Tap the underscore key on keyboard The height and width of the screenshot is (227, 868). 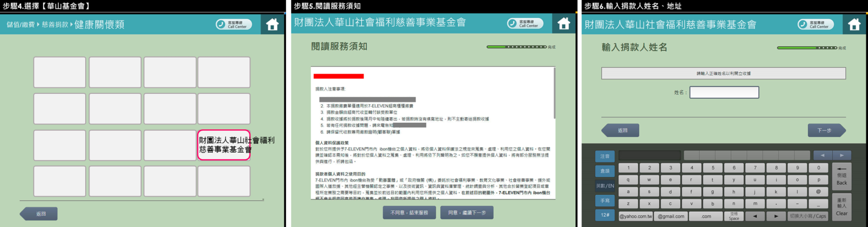(x=819, y=204)
